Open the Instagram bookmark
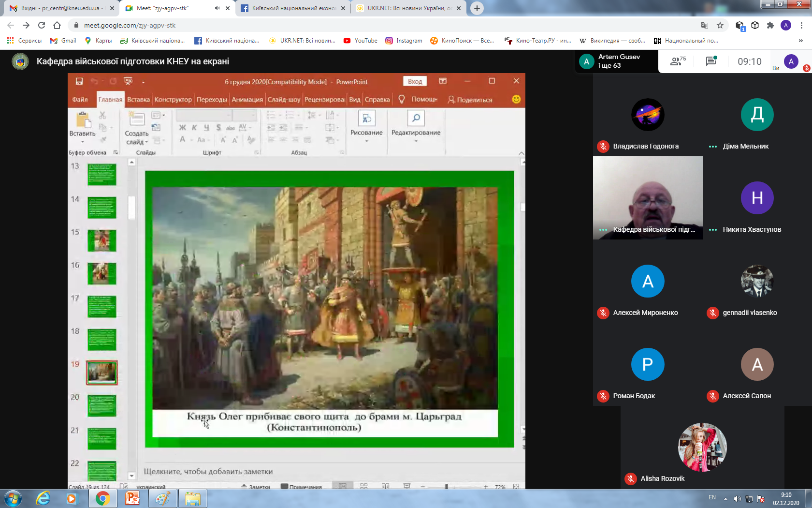 pyautogui.click(x=404, y=41)
